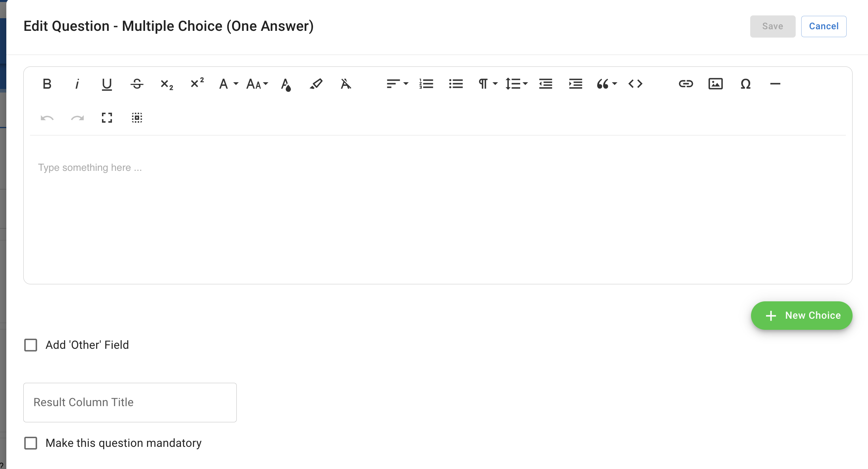Enable superscript formatting
868x469 pixels.
pyautogui.click(x=196, y=84)
